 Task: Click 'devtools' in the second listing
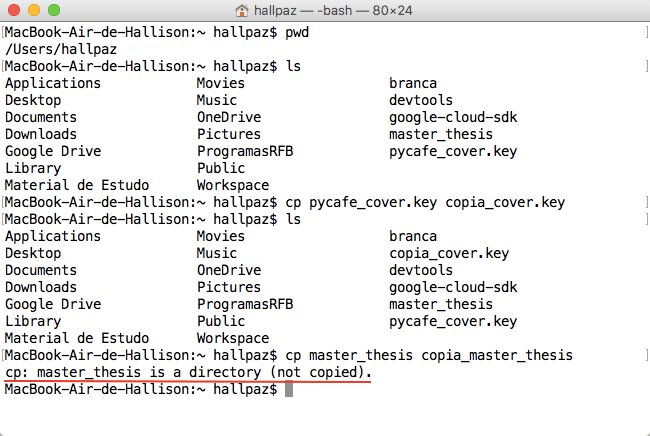tap(421, 270)
